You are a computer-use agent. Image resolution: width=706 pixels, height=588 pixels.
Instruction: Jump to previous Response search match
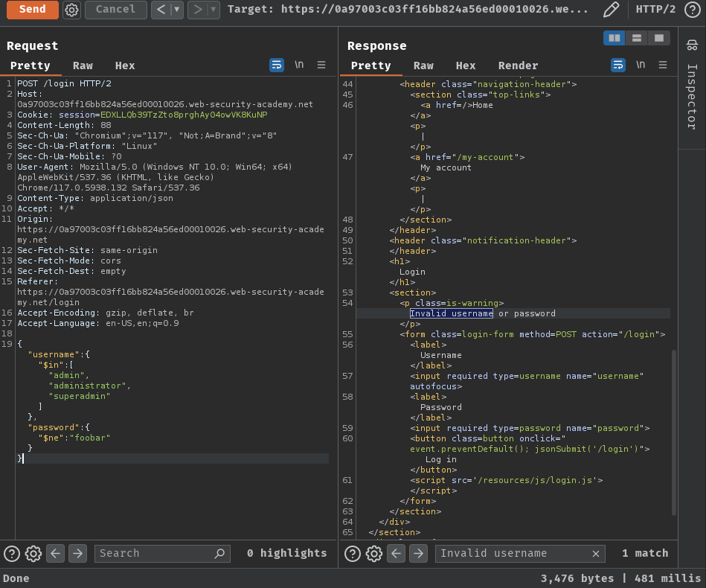coord(397,553)
